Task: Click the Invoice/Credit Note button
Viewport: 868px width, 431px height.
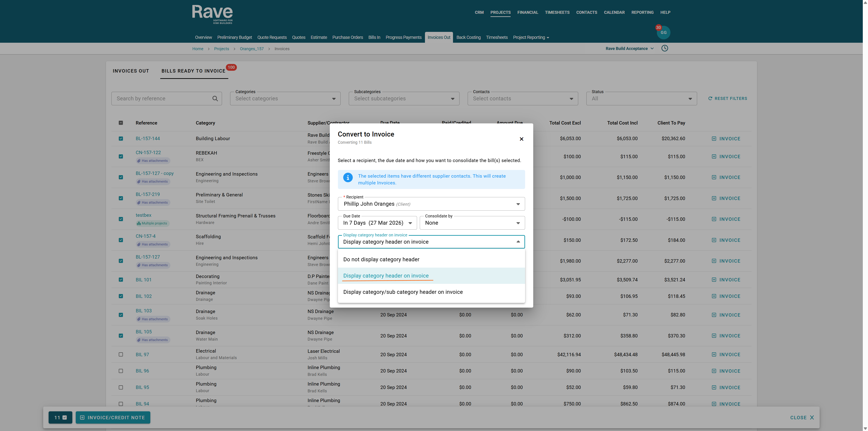Action: click(x=113, y=417)
